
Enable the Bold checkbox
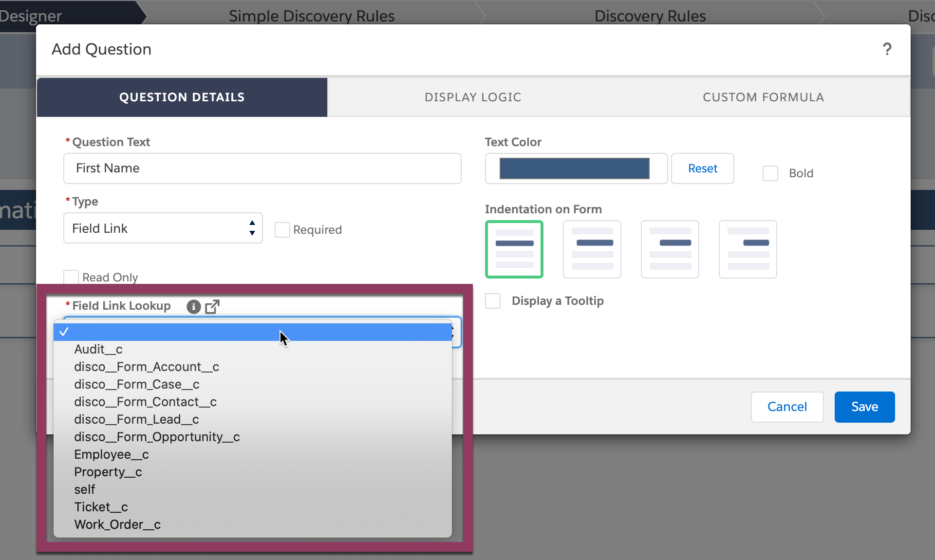pyautogui.click(x=770, y=173)
